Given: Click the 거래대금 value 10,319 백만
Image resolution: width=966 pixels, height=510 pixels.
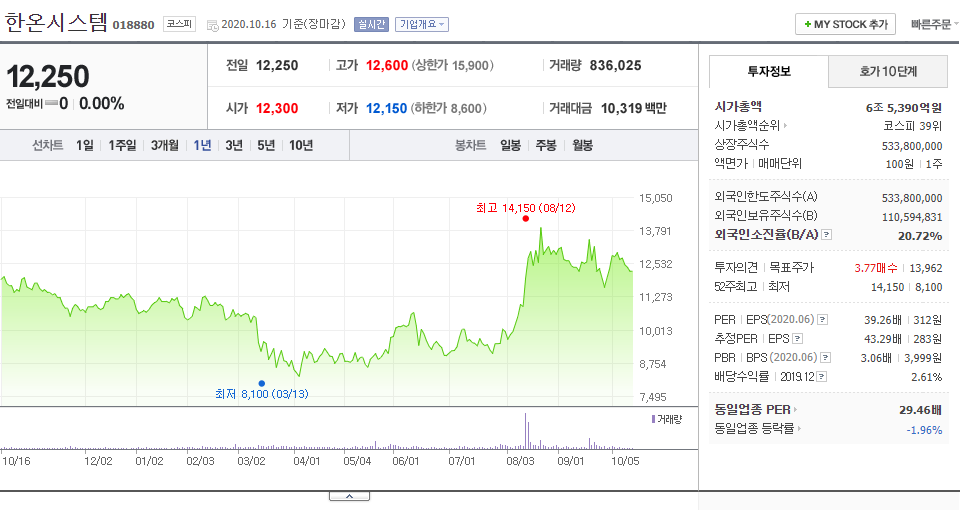Looking at the screenshot, I should (x=634, y=108).
